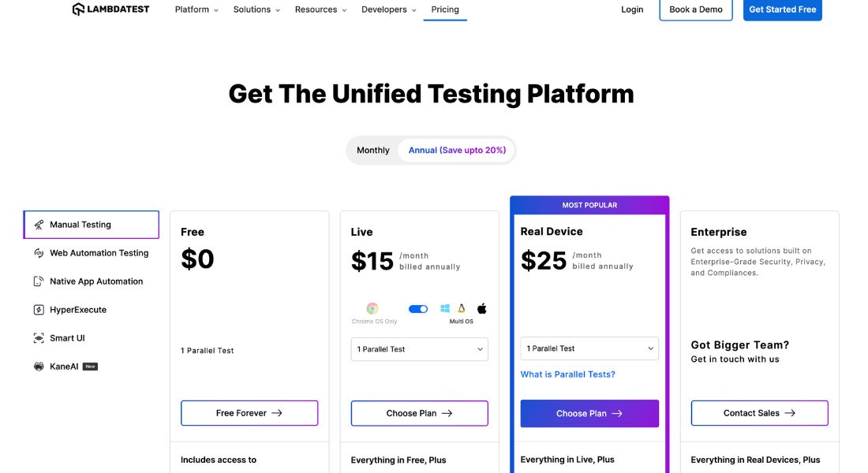Click the KaneAI icon
This screenshot has height=473, width=868.
click(39, 367)
